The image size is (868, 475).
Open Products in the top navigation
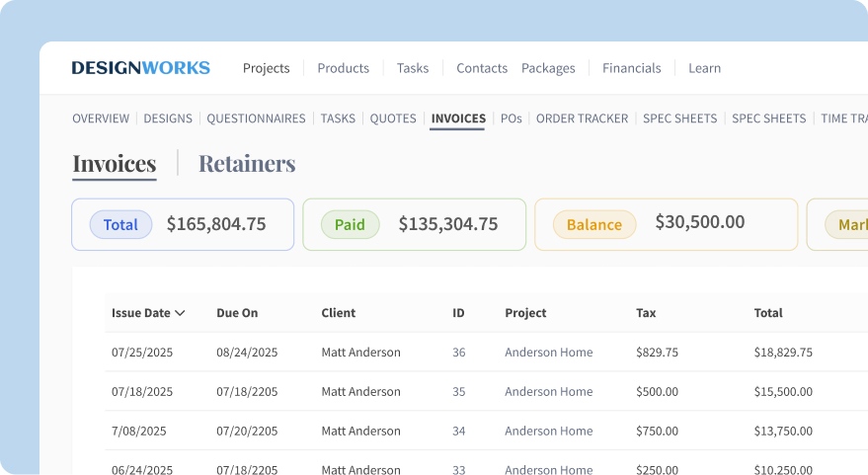(343, 68)
